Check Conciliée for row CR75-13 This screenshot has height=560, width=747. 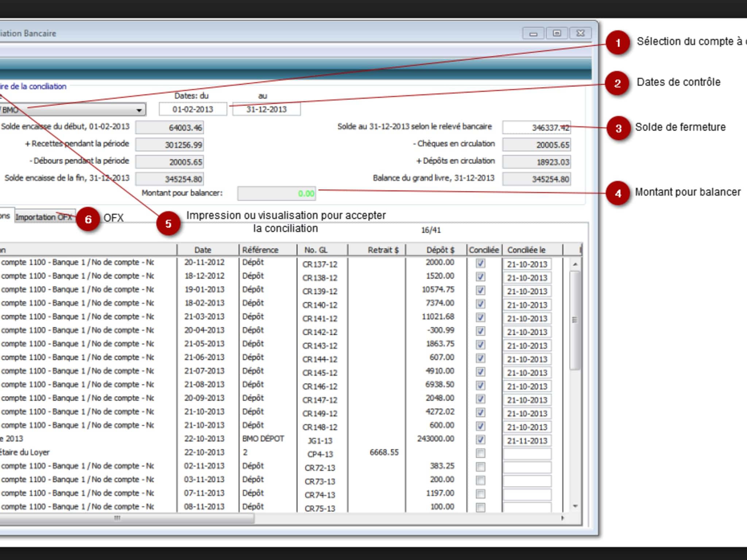pyautogui.click(x=481, y=507)
